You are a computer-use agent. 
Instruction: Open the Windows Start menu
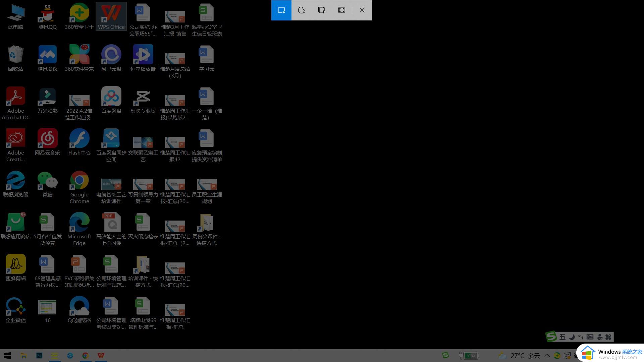tap(7, 355)
